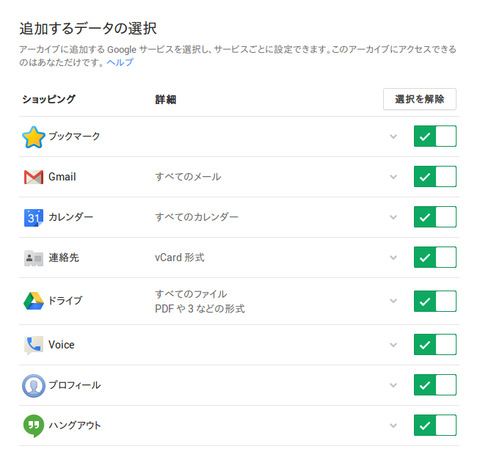This screenshot has width=480, height=449.
Task: Click the 選択を解除 button
Action: coord(420,99)
